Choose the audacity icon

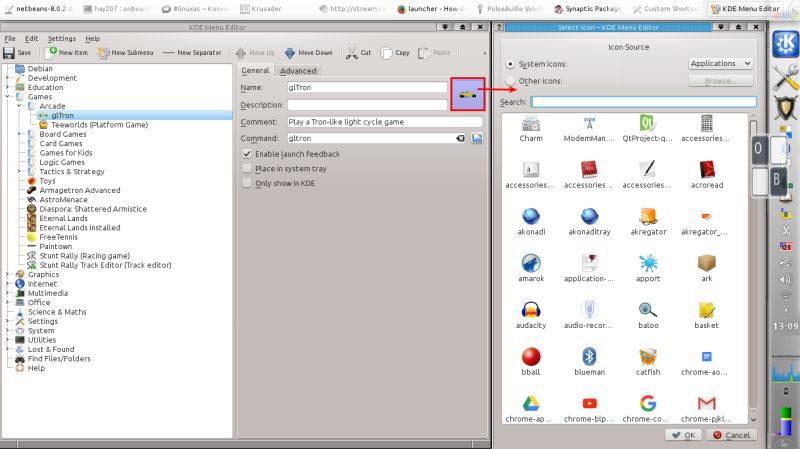click(531, 315)
